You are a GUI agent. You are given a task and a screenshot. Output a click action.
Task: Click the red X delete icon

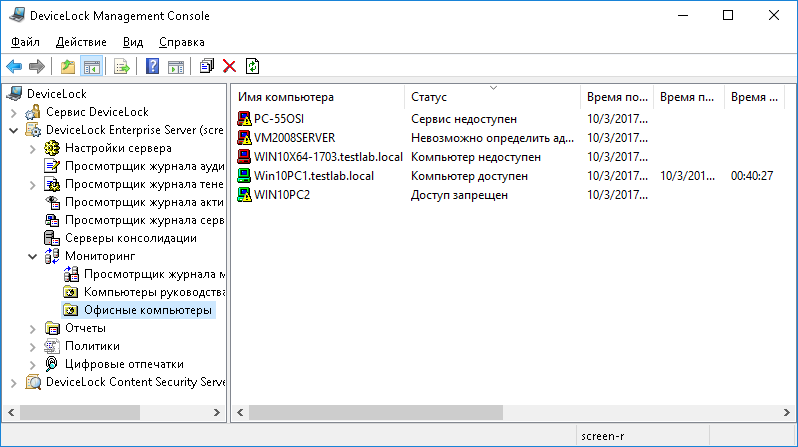coord(229,67)
